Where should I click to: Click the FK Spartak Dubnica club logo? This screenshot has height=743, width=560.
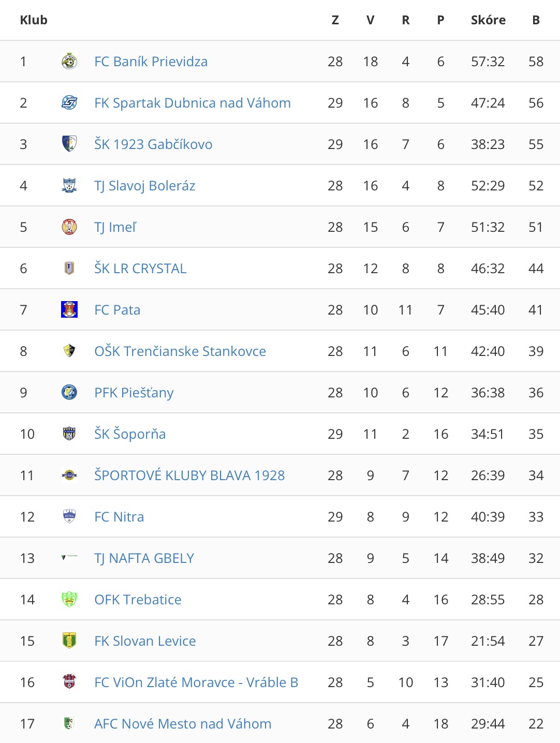(69, 103)
